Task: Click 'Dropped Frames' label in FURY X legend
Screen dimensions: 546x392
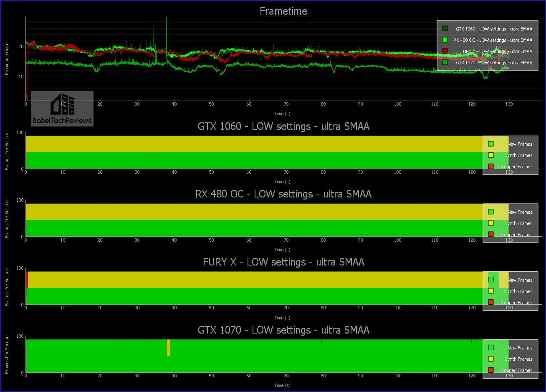Action: coord(516,303)
